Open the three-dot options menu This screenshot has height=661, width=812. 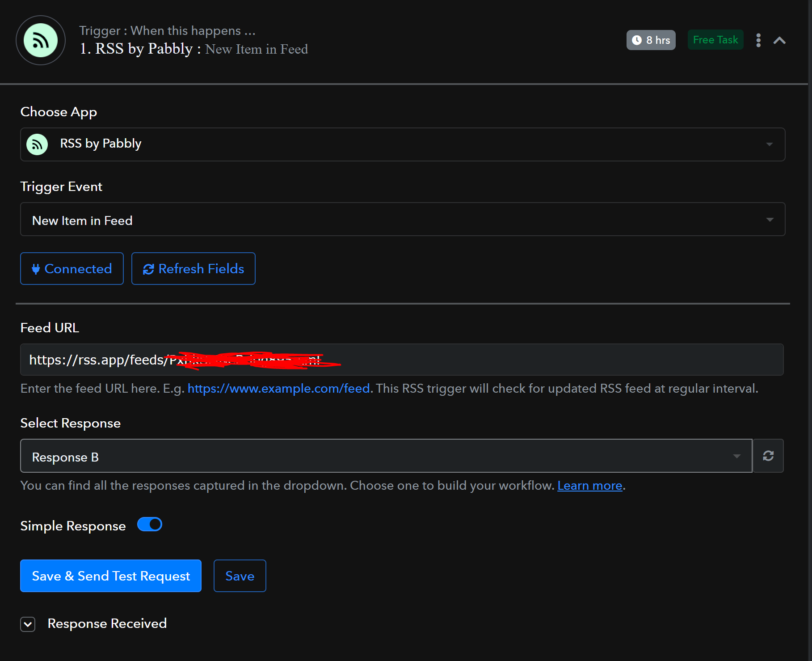(x=758, y=40)
